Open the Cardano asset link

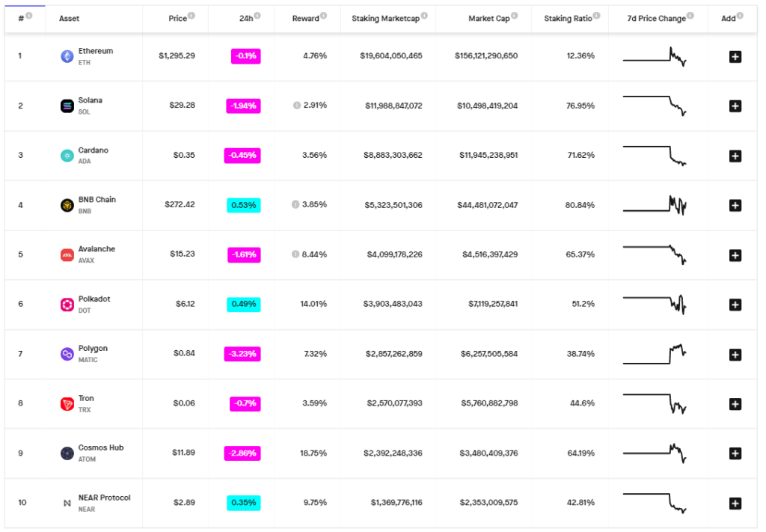coord(93,150)
